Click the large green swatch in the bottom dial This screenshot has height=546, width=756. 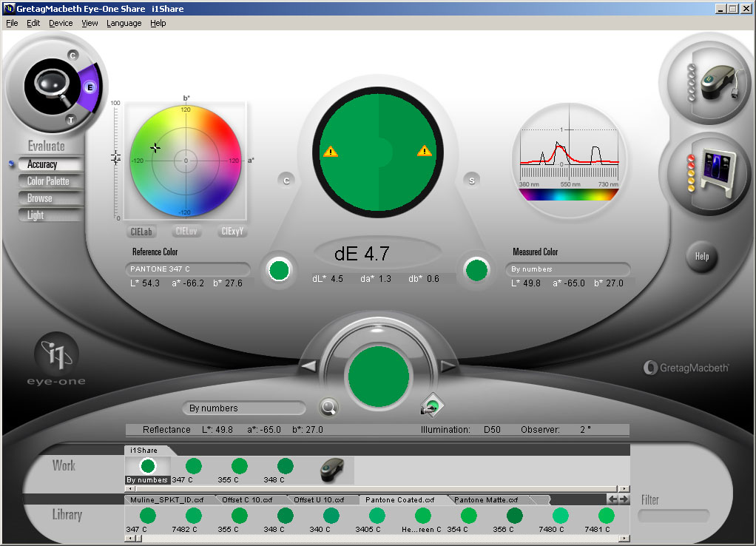tap(379, 377)
